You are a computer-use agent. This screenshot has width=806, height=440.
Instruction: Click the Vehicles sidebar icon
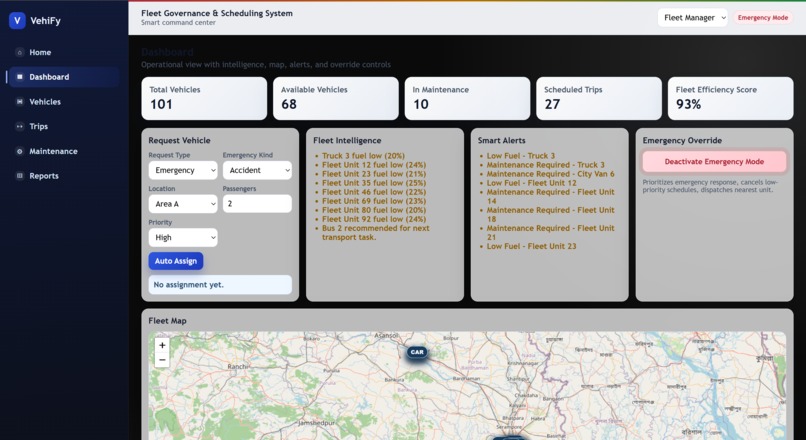[x=20, y=102]
